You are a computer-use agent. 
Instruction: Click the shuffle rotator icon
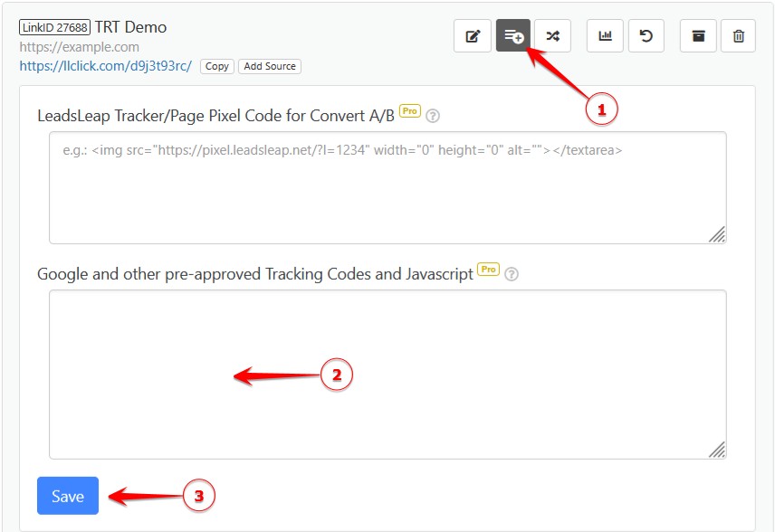pos(552,35)
